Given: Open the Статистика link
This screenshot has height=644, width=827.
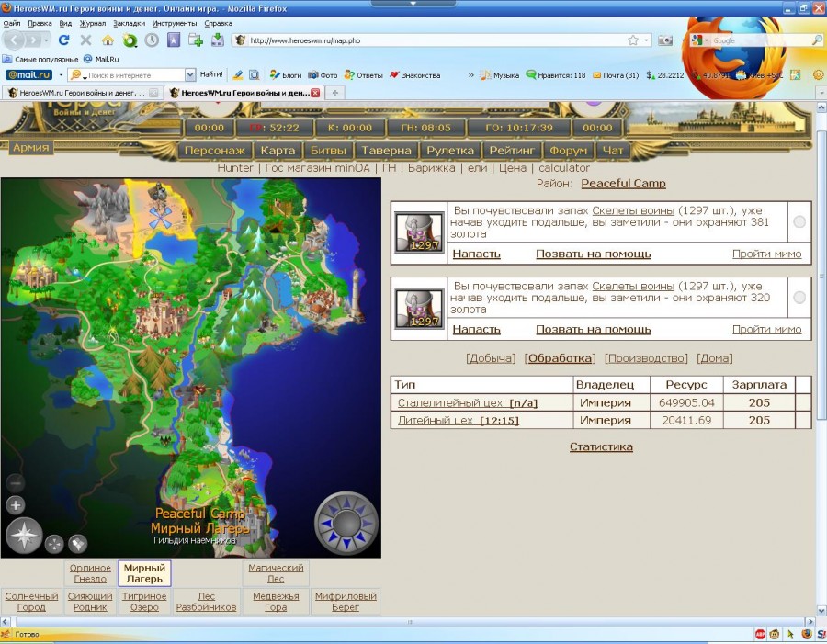Looking at the screenshot, I should tap(601, 446).
